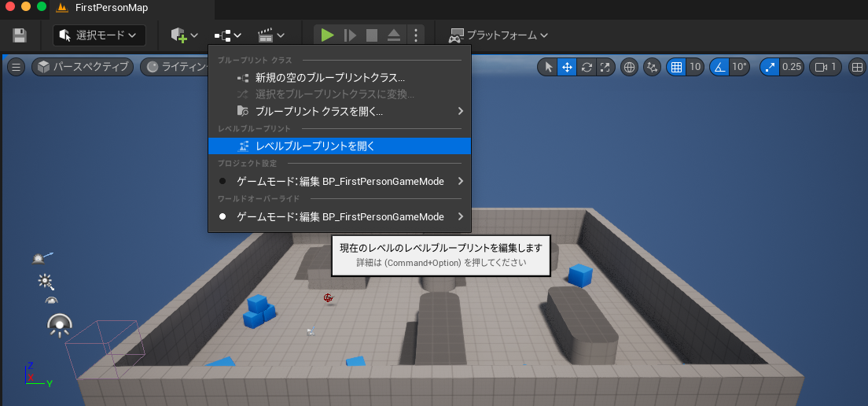Toggle scale snapping
The height and width of the screenshot is (406, 868).
tap(770, 67)
